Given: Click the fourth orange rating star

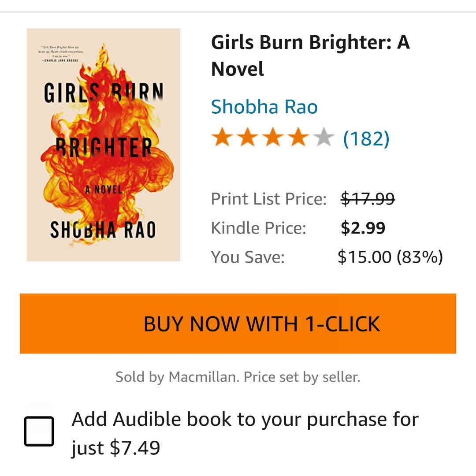Looking at the screenshot, I should pyautogui.click(x=298, y=138).
